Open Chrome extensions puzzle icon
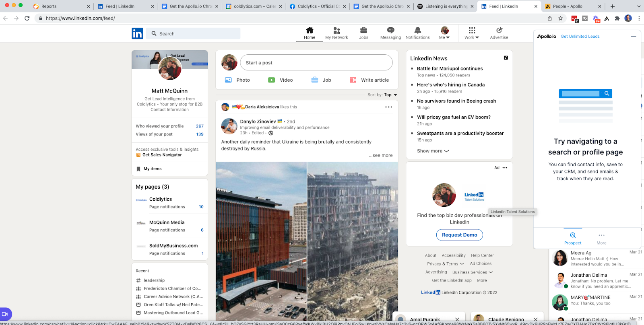Image resolution: width=644 pixels, height=325 pixels. click(617, 18)
